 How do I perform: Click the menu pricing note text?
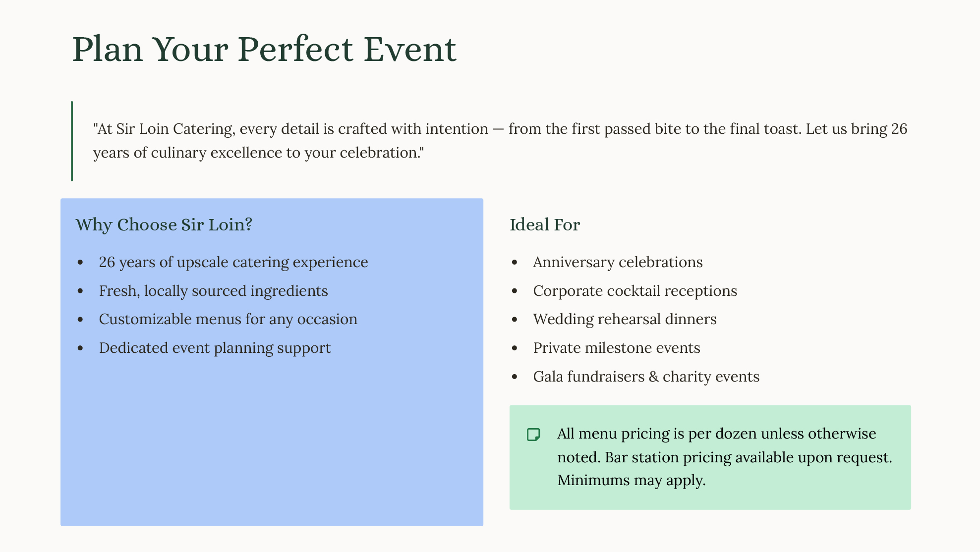point(724,457)
